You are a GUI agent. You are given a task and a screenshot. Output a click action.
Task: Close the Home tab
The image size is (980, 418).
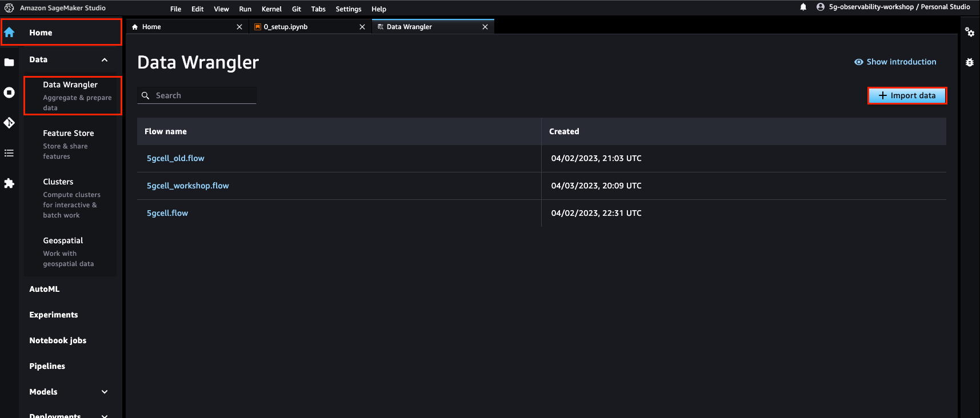pos(239,27)
